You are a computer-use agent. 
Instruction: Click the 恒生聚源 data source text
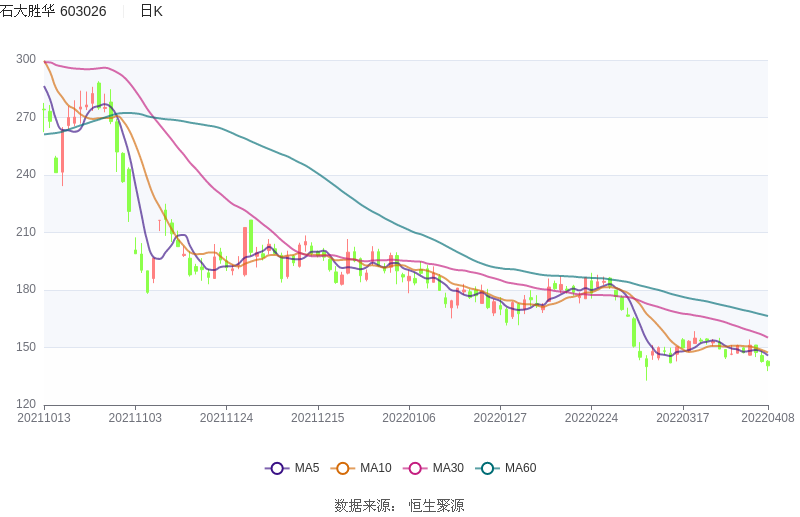coord(436,506)
